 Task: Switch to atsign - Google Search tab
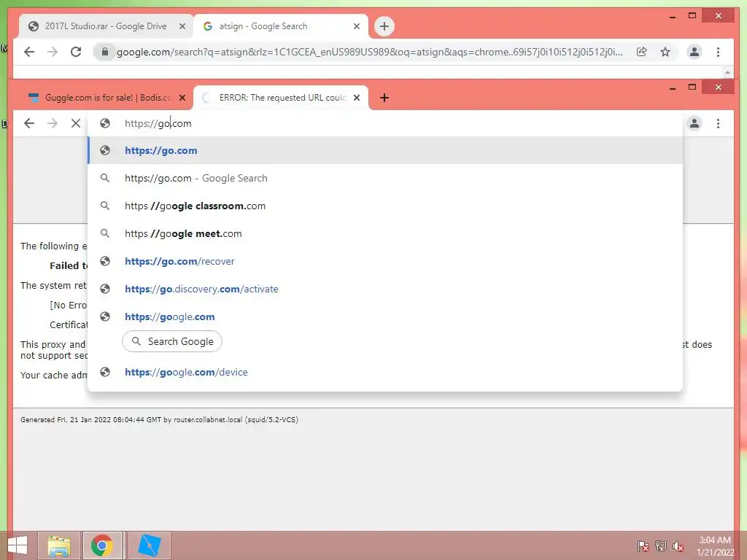[281, 26]
